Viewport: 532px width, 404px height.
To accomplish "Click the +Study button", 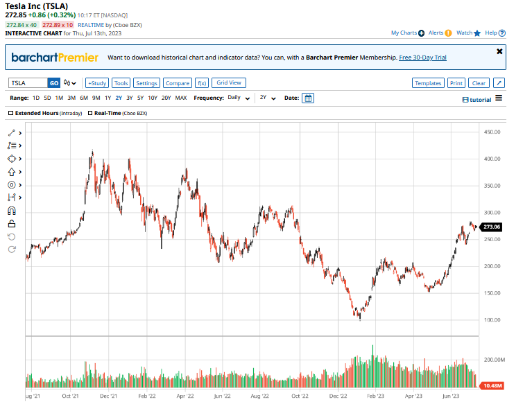I will coord(97,83).
